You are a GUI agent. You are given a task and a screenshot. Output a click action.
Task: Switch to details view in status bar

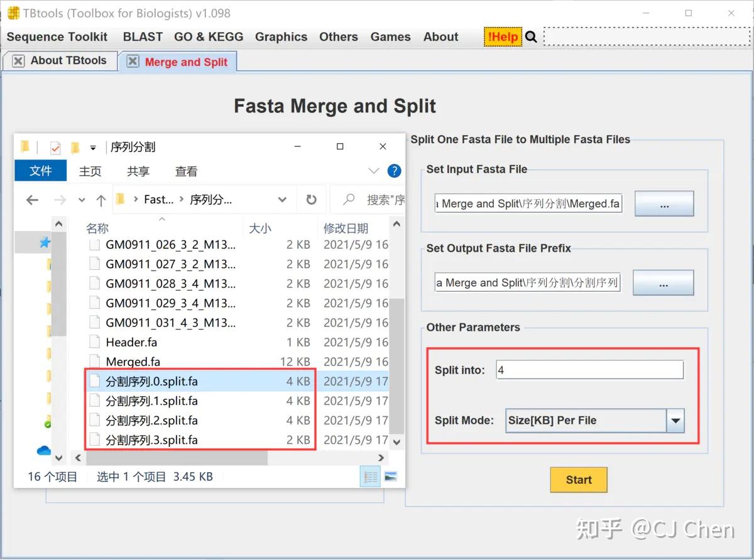click(370, 477)
